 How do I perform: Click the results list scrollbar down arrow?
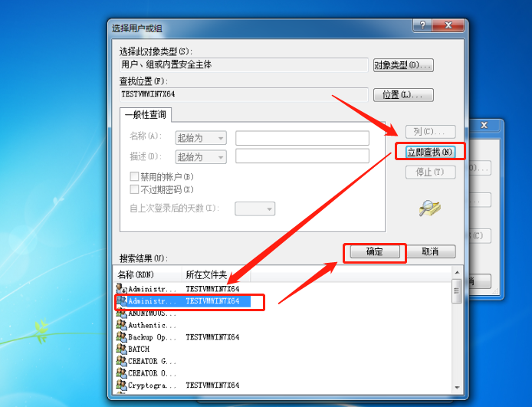click(x=458, y=387)
